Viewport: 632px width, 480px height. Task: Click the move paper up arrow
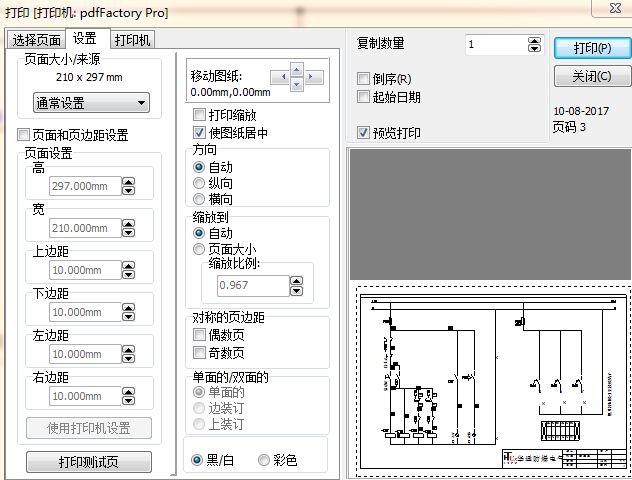pyautogui.click(x=295, y=68)
